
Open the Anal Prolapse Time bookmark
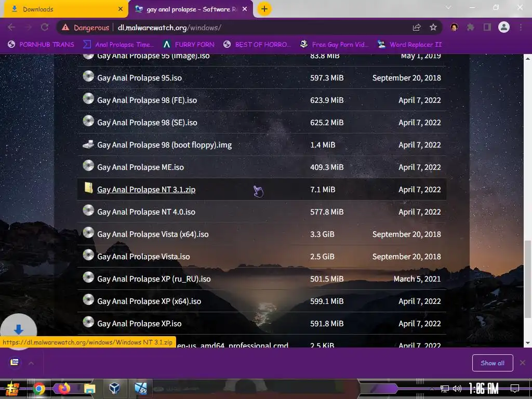(x=118, y=45)
